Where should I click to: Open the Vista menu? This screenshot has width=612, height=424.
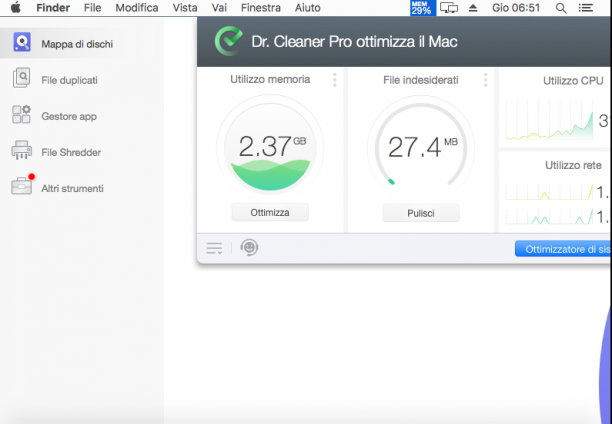pos(185,8)
